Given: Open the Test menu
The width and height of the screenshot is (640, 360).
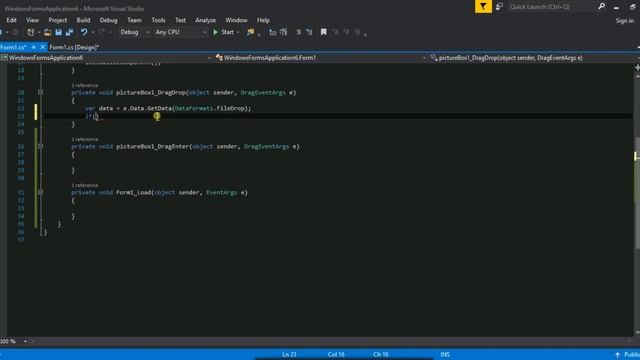Looking at the screenshot, I should pos(180,20).
